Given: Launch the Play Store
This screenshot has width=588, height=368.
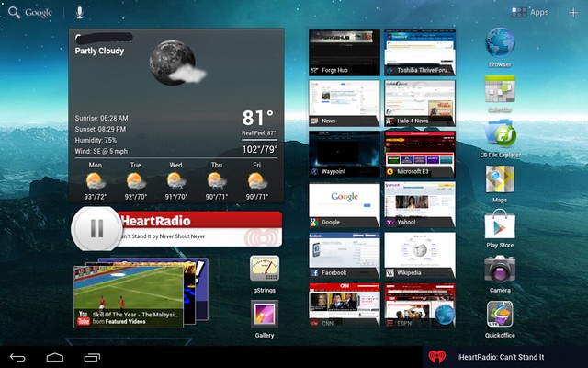Looking at the screenshot, I should [x=500, y=224].
